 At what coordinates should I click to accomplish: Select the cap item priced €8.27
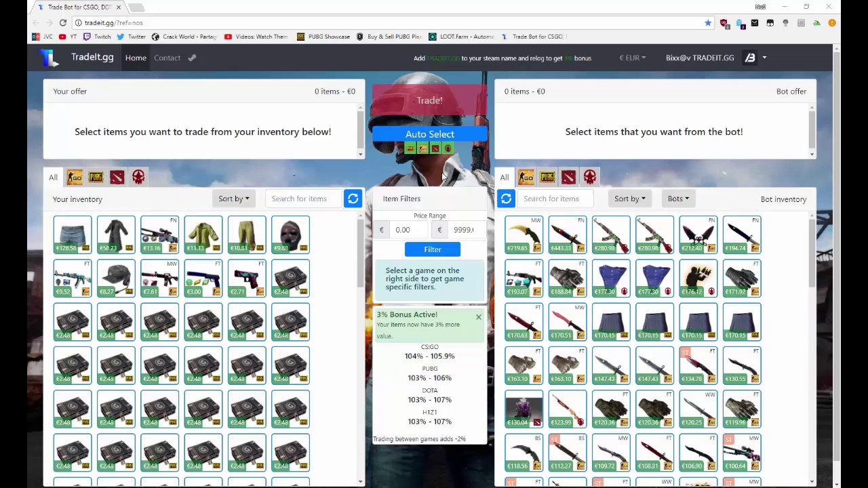coord(116,278)
